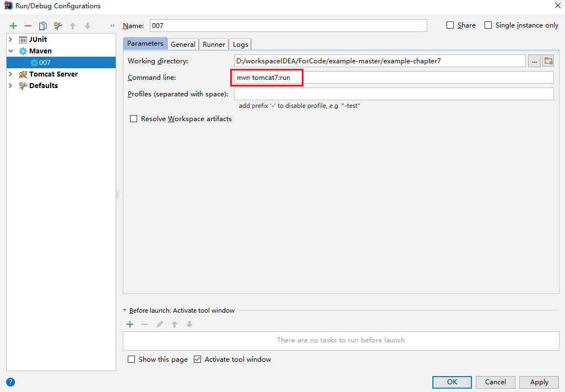Open help via question mark icon
This screenshot has height=392, width=565.
pos(10,382)
